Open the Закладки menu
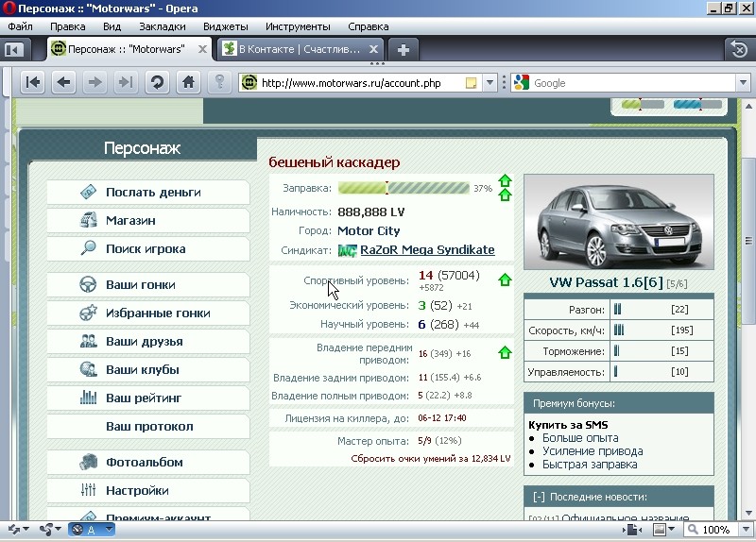Viewport: 756px width, 542px height. point(162,26)
